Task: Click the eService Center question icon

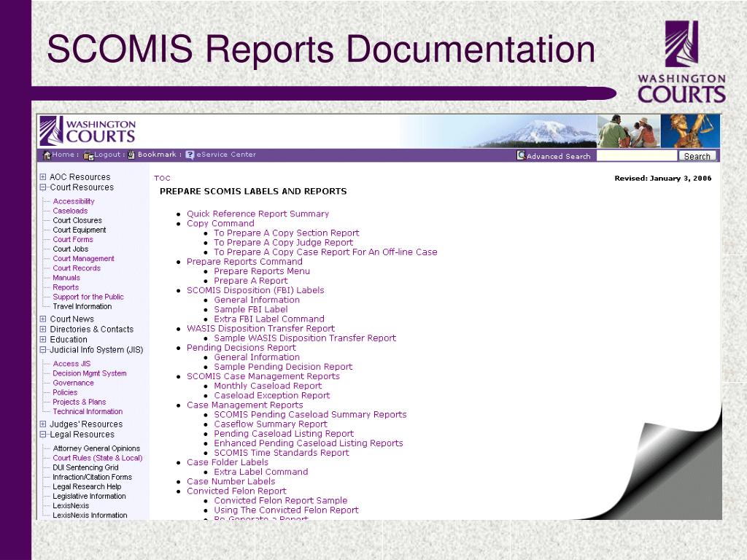Action: [190, 155]
